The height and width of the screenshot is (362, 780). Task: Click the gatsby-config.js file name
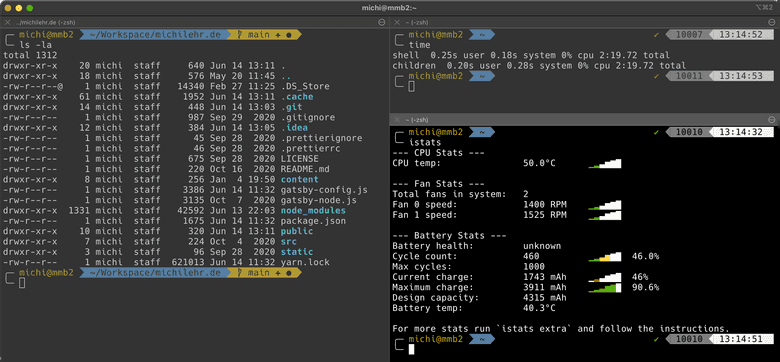pos(324,190)
